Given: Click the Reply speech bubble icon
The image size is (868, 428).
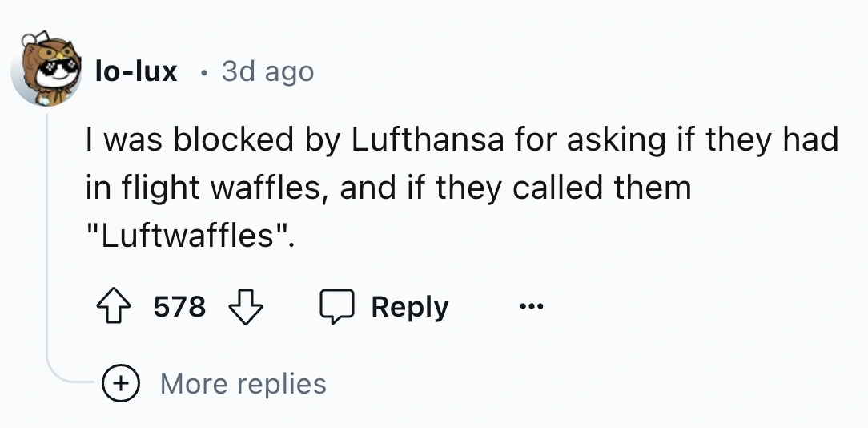Looking at the screenshot, I should pos(336,307).
